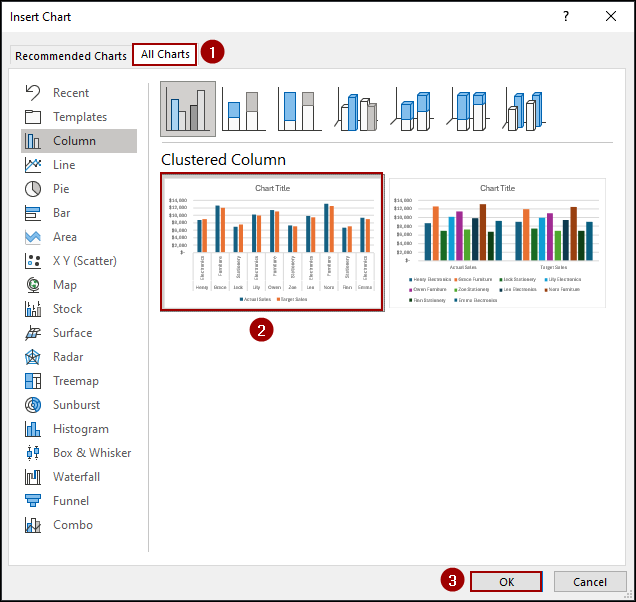
Task: Click the Surface category label
Action: click(x=73, y=333)
